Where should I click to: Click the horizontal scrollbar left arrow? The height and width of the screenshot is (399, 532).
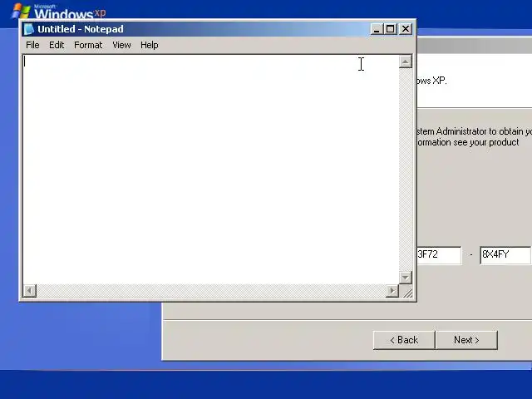30,291
